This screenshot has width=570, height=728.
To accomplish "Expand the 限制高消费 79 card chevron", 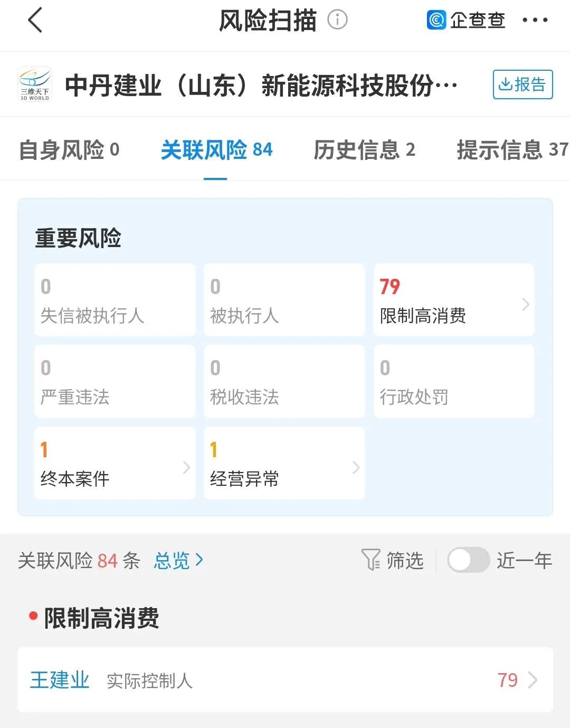I will pyautogui.click(x=525, y=304).
